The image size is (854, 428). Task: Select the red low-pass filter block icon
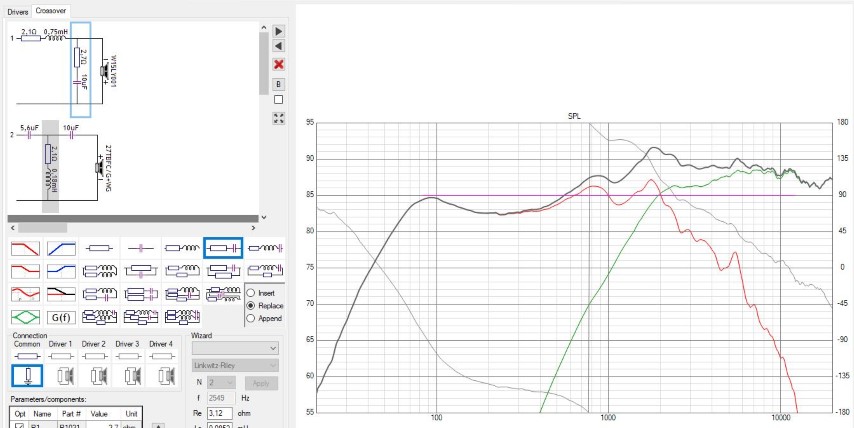click(x=25, y=248)
